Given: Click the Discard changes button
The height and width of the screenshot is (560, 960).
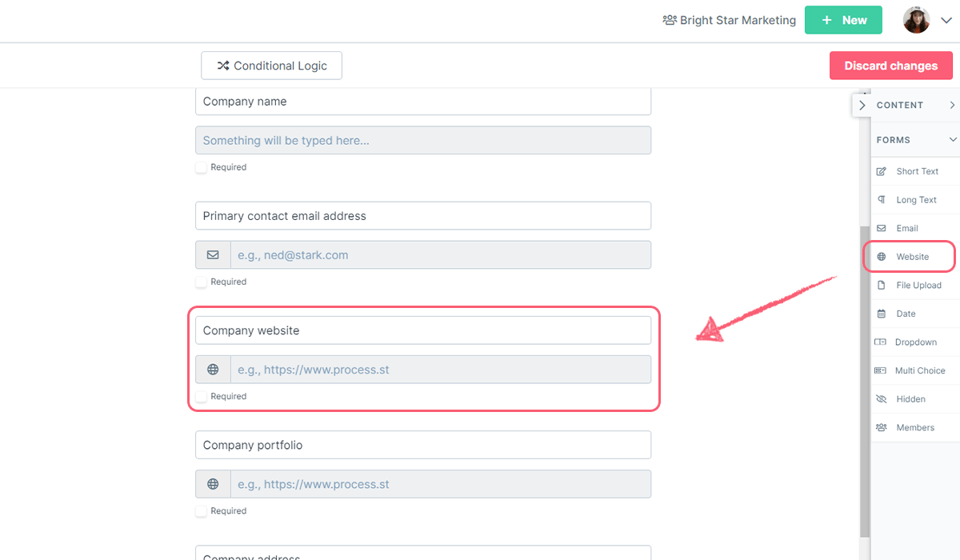Looking at the screenshot, I should (x=891, y=66).
